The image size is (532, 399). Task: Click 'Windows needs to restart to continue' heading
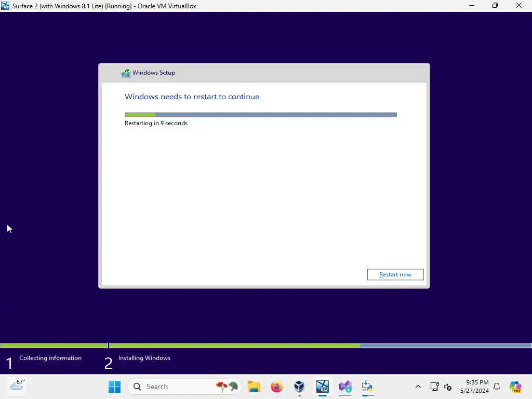192,97
